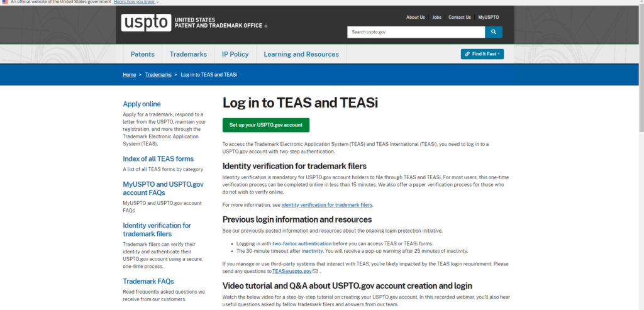Click Set up your USPTO.gov account button
644x310 pixels.
266,125
